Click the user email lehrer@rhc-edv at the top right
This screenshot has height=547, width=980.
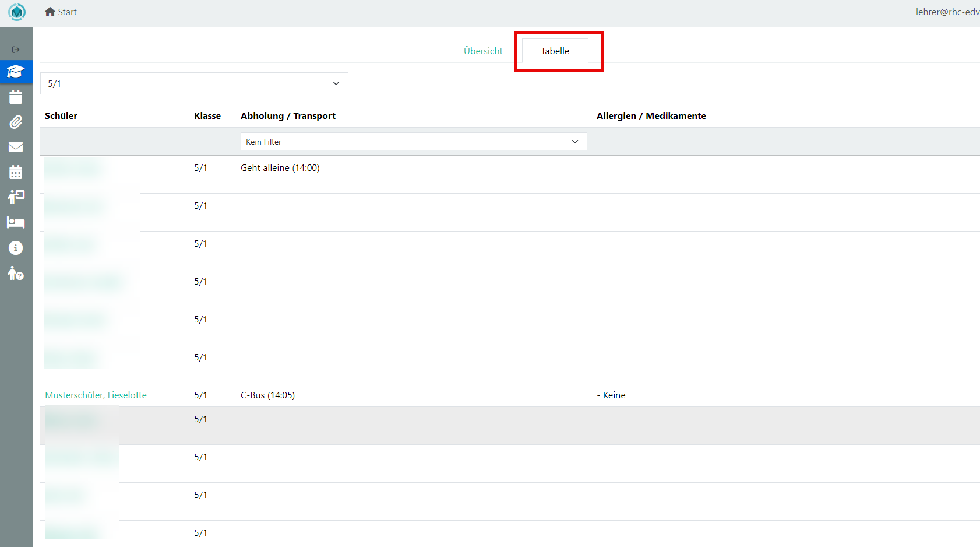(x=948, y=12)
